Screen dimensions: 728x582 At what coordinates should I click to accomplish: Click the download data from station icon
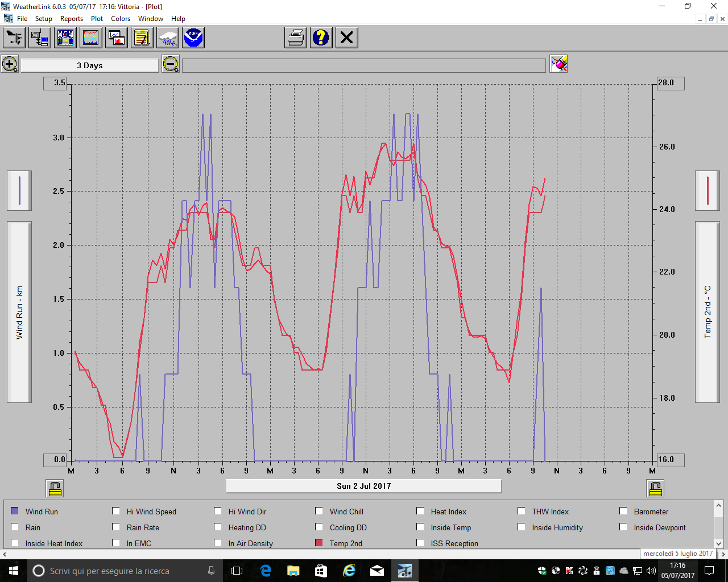(40, 38)
